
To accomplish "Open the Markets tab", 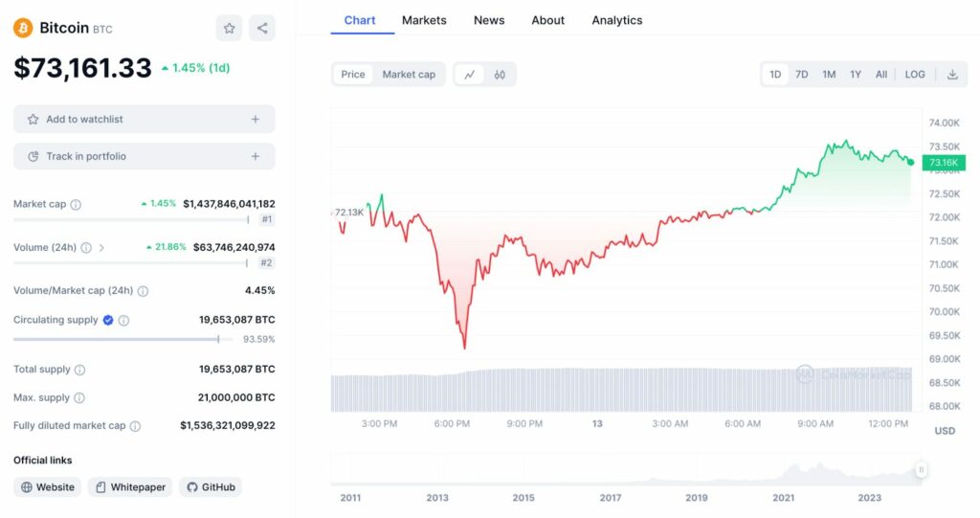I will (x=424, y=20).
